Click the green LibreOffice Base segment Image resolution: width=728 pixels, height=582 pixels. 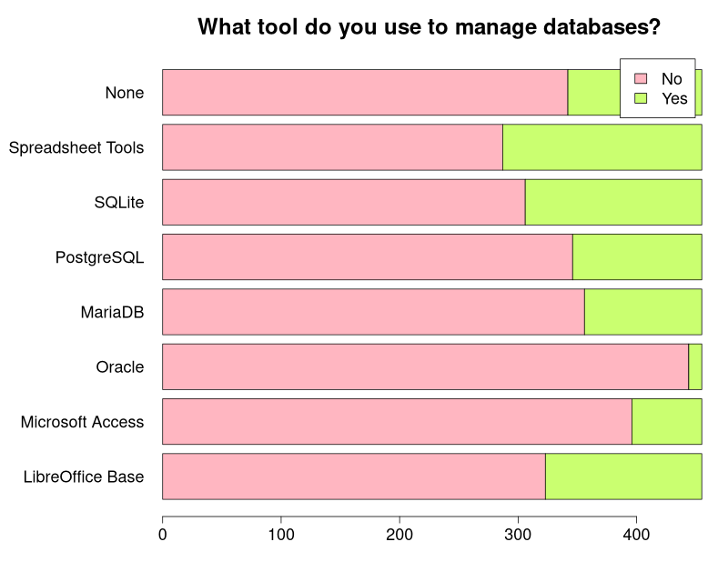point(623,477)
